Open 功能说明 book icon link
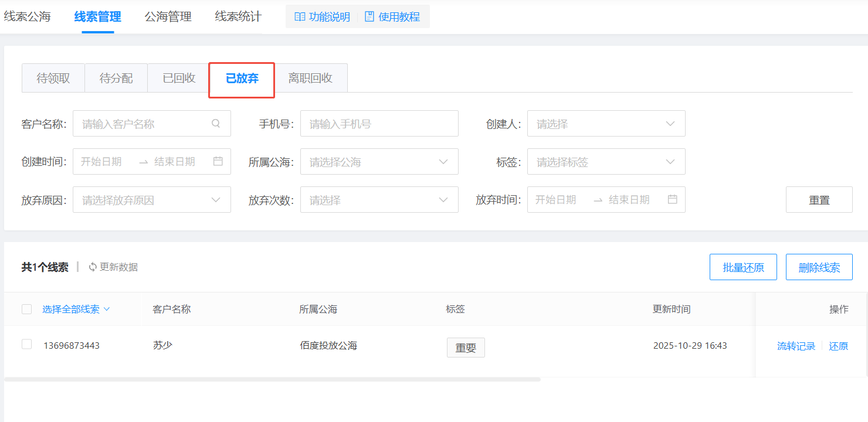Image resolution: width=868 pixels, height=422 pixels. click(x=300, y=17)
